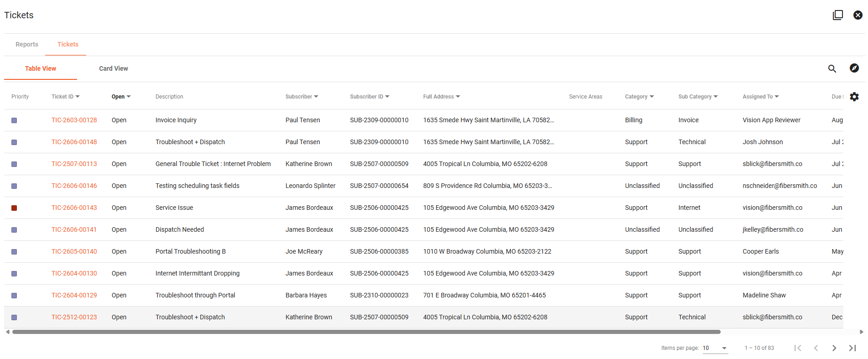This screenshot has width=868, height=359.
Task: Open ticket link TIC-2512-00123
Action: pyautogui.click(x=74, y=317)
